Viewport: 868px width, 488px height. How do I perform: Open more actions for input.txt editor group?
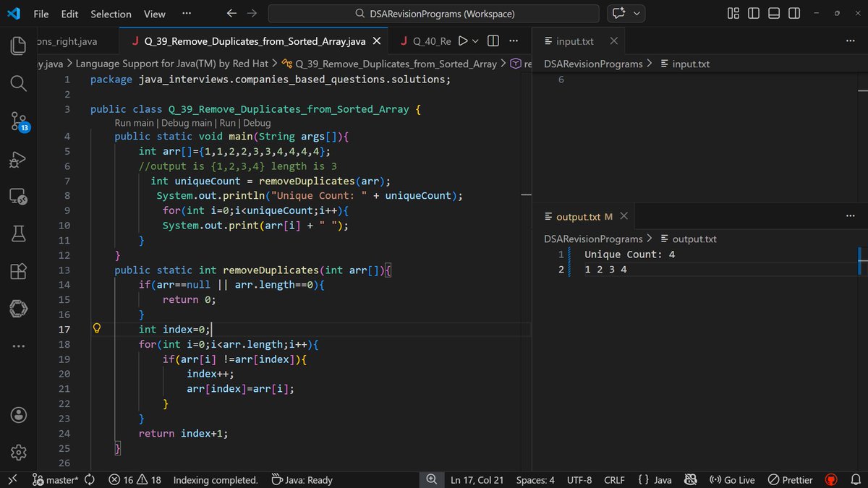click(850, 41)
